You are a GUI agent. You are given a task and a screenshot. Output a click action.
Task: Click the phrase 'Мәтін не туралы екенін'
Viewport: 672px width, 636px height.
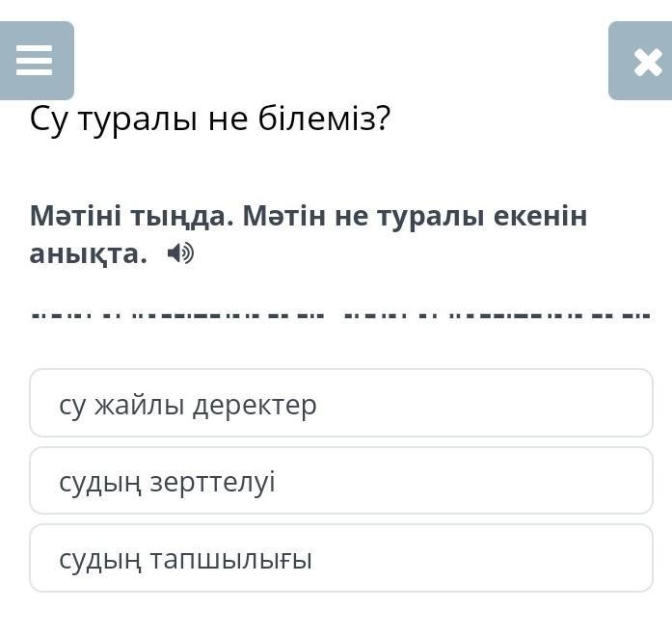coord(415,216)
